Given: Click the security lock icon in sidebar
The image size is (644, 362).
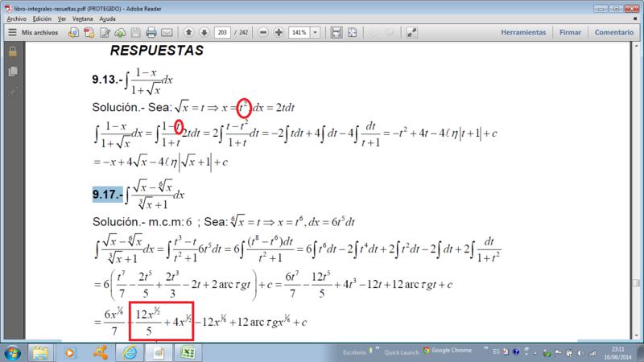Looking at the screenshot, I should click(12, 51).
